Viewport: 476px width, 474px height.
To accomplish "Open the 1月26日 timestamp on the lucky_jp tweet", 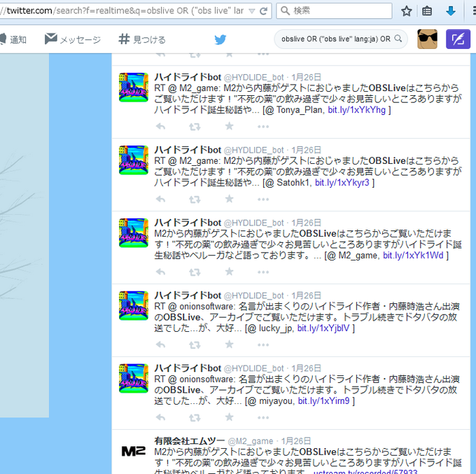I will coord(307,295).
